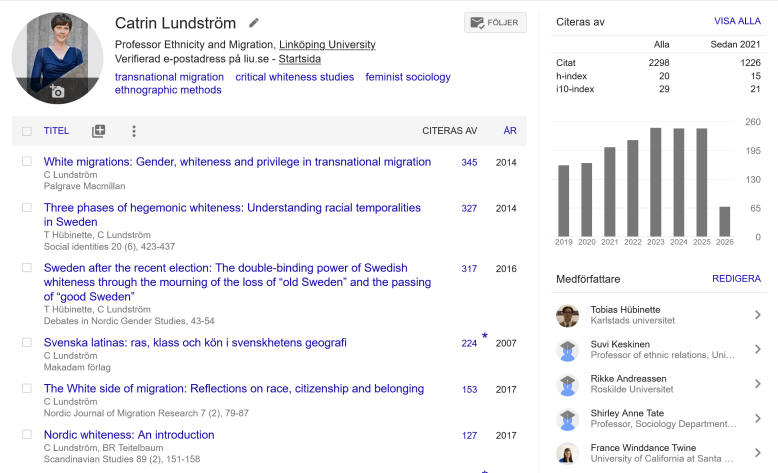Sort by TITEL column header
Screen dimensions: 778x473
coord(56,131)
